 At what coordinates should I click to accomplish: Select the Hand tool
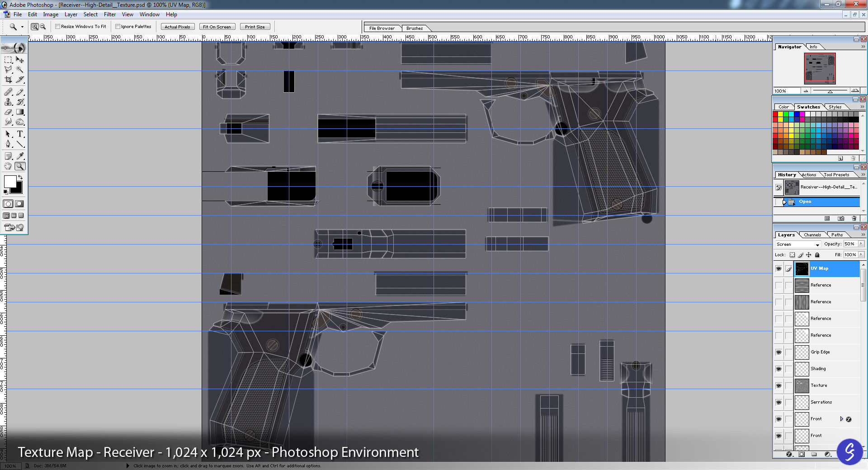(8, 166)
